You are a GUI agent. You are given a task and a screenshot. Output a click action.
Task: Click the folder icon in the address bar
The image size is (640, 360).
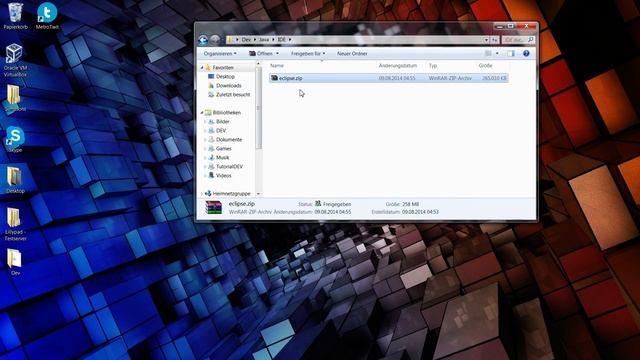[230, 40]
